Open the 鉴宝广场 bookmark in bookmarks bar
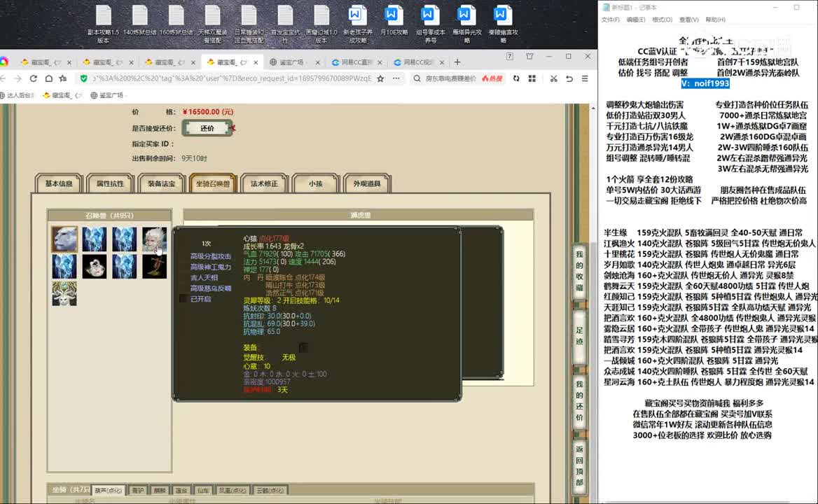Image resolution: width=818 pixels, height=504 pixels. 107,95
